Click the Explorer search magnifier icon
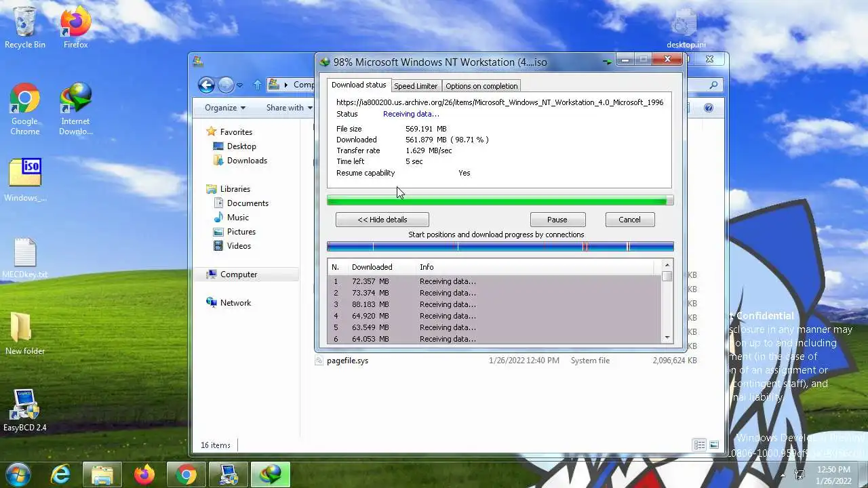 713,85
